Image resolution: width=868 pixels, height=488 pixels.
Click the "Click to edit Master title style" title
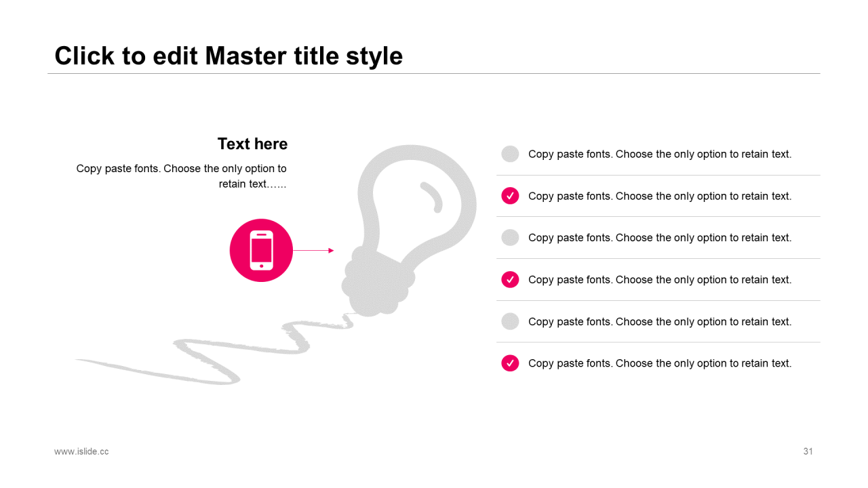point(229,56)
